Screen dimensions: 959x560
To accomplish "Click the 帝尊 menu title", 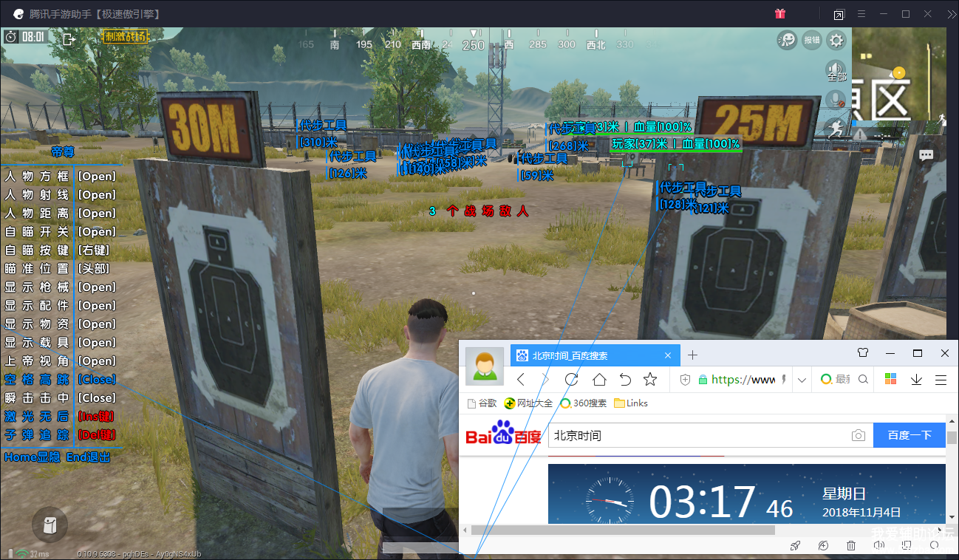I will tap(63, 151).
